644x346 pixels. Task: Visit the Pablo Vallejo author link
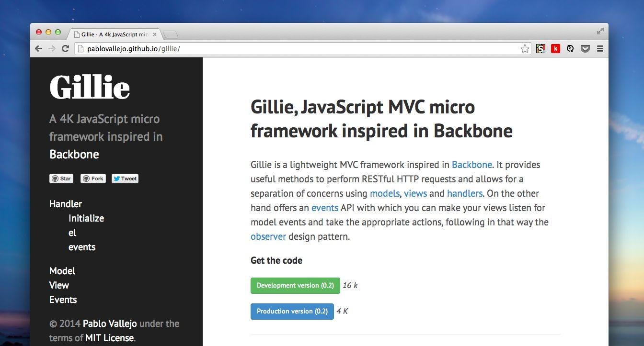[x=110, y=324]
